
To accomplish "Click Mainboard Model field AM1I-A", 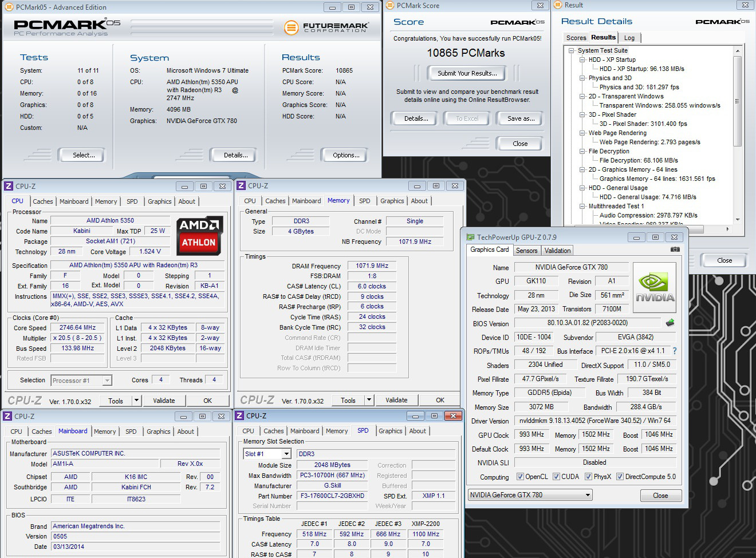I will pos(104,464).
